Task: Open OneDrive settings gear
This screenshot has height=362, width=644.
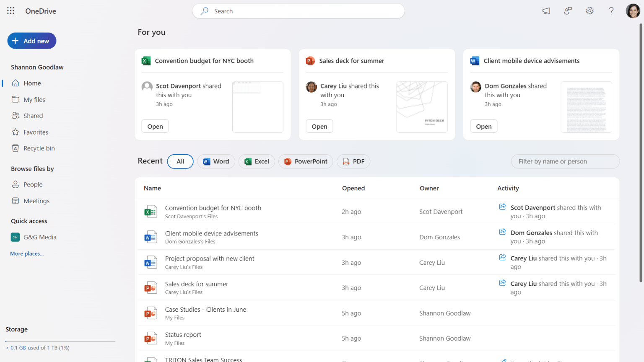Action: [x=589, y=11]
